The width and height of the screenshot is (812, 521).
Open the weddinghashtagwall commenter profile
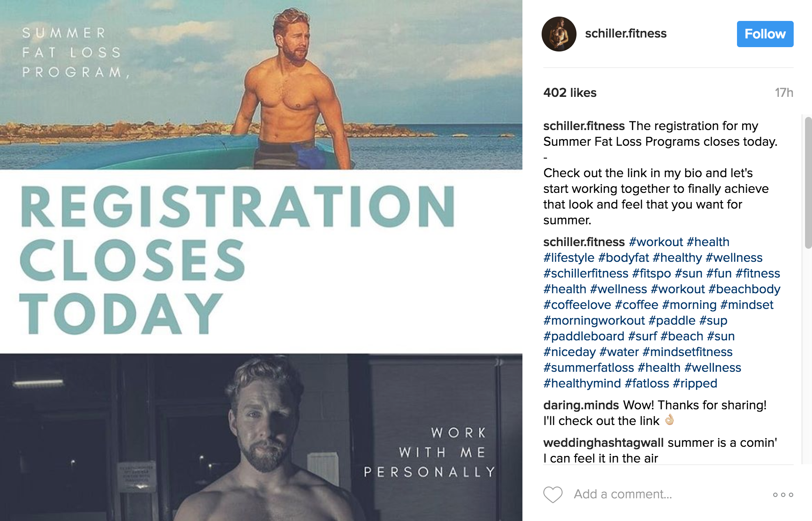(604, 443)
